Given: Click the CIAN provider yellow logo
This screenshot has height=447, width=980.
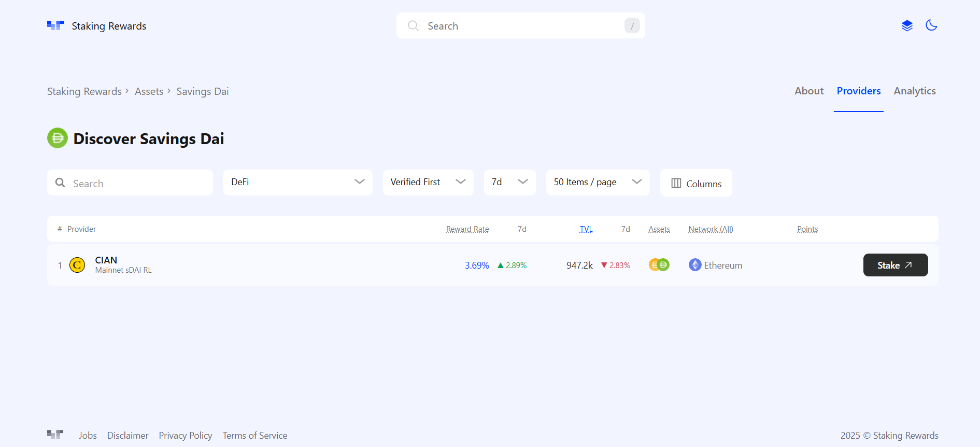Looking at the screenshot, I should 77,266.
